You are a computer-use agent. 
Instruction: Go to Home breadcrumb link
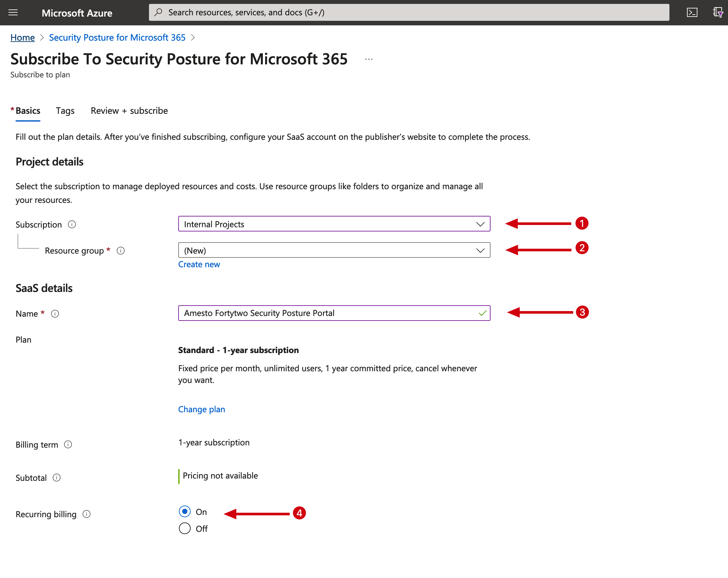[23, 37]
